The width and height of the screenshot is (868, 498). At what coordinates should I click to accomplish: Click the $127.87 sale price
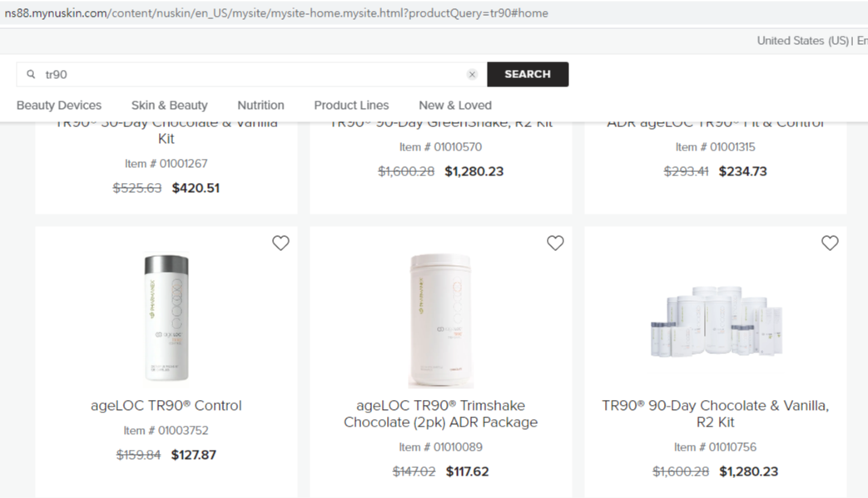click(194, 455)
